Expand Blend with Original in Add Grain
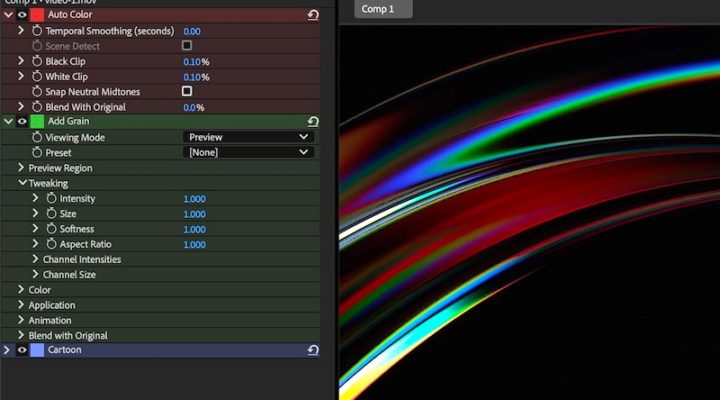Viewport: 720px width, 400px height. tap(21, 335)
